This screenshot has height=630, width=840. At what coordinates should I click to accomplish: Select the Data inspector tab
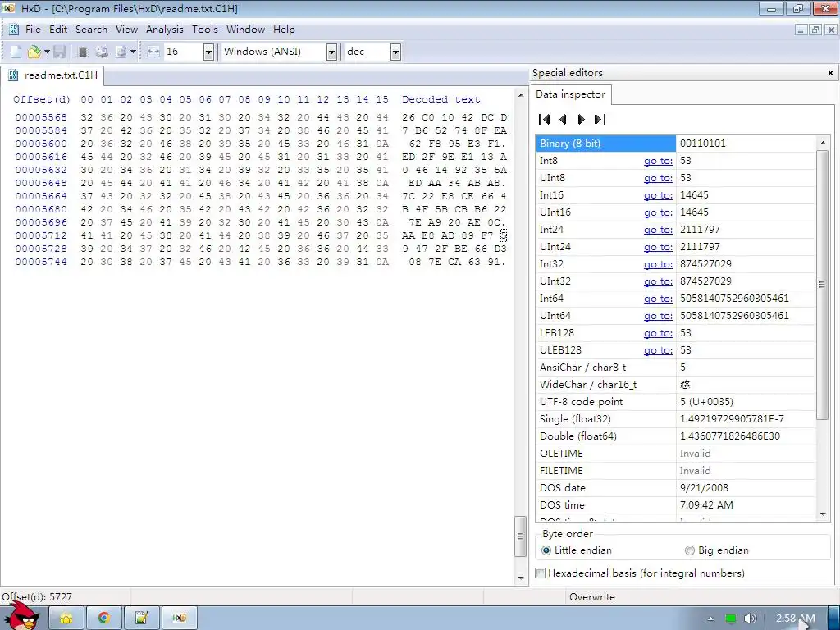pyautogui.click(x=571, y=94)
